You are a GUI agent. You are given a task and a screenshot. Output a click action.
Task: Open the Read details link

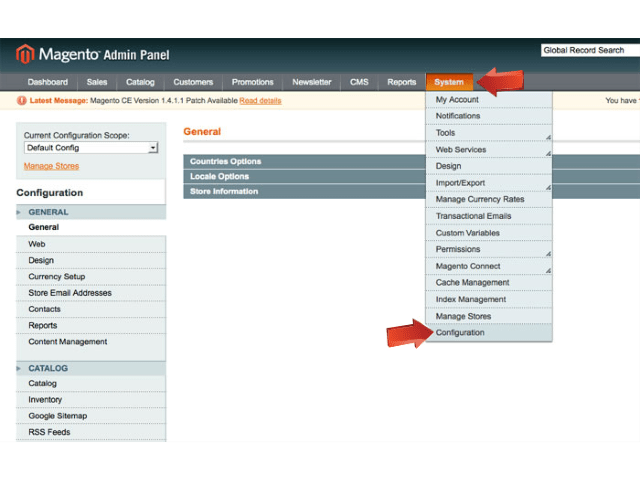[260, 101]
